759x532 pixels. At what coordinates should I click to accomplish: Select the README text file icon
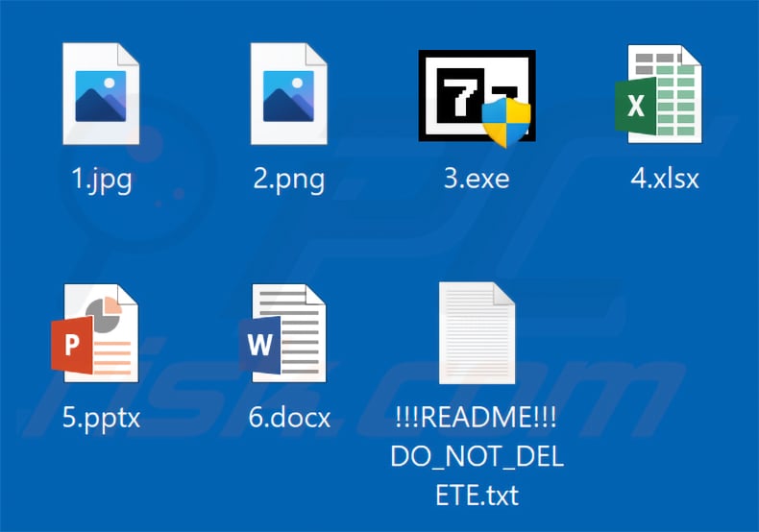(477, 333)
